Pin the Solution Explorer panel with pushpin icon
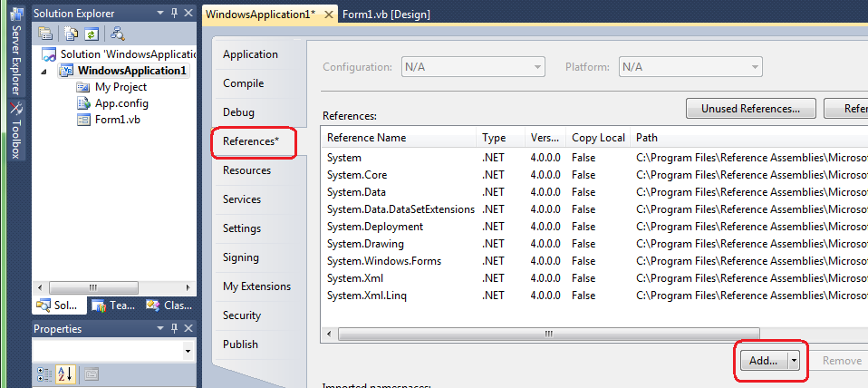The width and height of the screenshot is (868, 388). coord(173,14)
